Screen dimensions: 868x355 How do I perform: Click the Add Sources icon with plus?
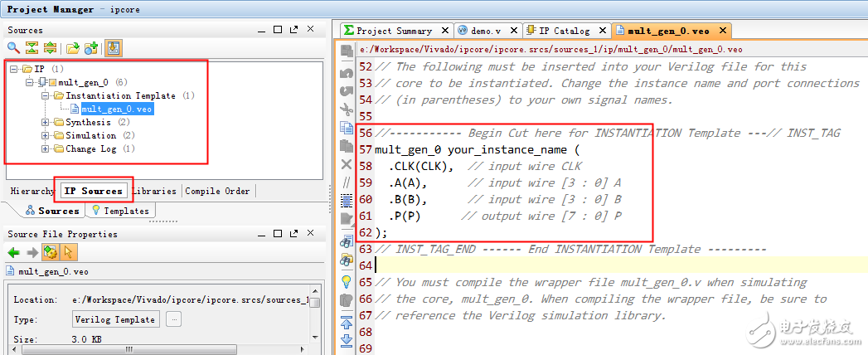point(91,48)
